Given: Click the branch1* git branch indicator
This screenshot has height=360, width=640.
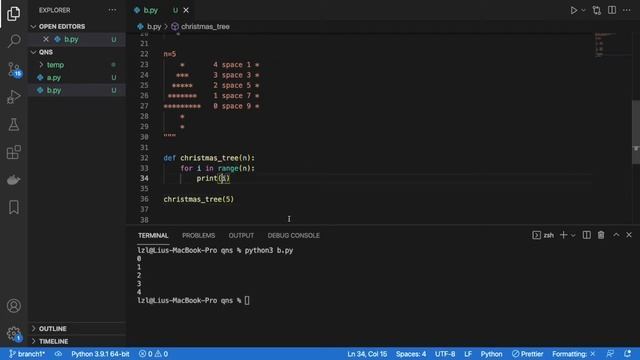Looking at the screenshot, I should (x=27, y=354).
